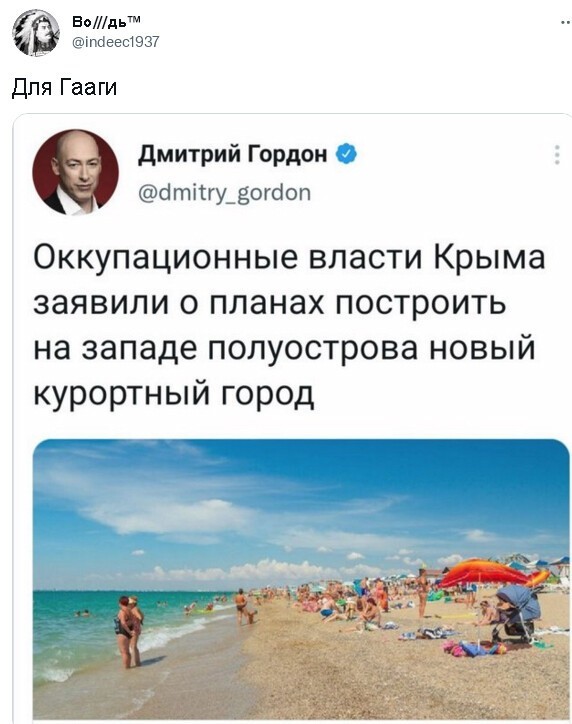Click the 'на западе полуострова новый' line
This screenshot has width=572, height=724.
284,348
